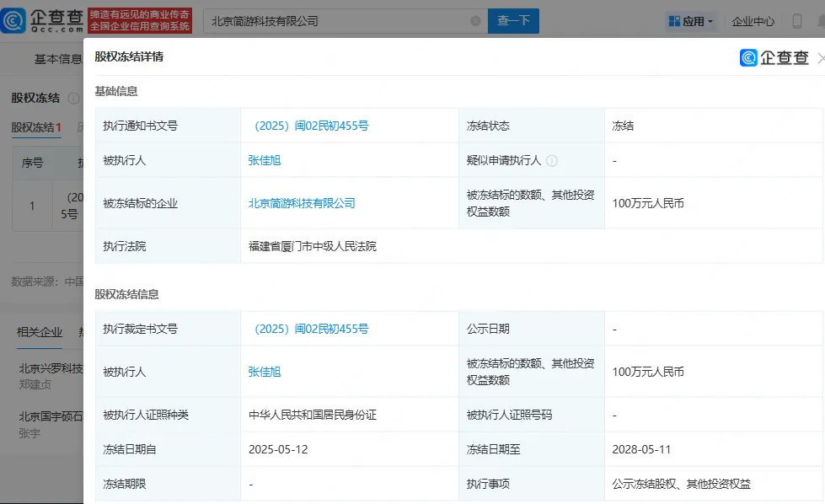The width and height of the screenshot is (825, 504).
Task: Select the 股权冻结 1 tab
Action: pyautogui.click(x=36, y=127)
